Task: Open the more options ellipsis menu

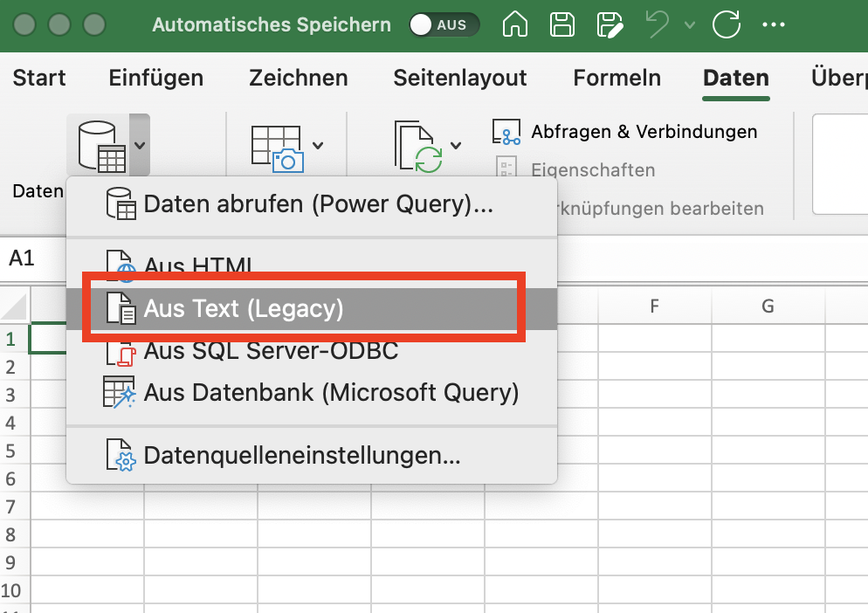Action: coord(774,24)
